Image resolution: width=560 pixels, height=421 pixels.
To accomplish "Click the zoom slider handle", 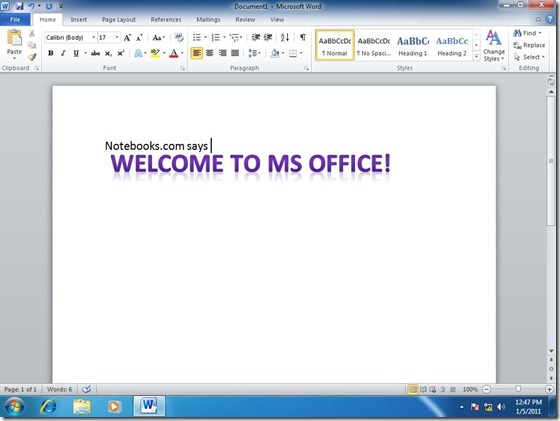I will (518, 389).
